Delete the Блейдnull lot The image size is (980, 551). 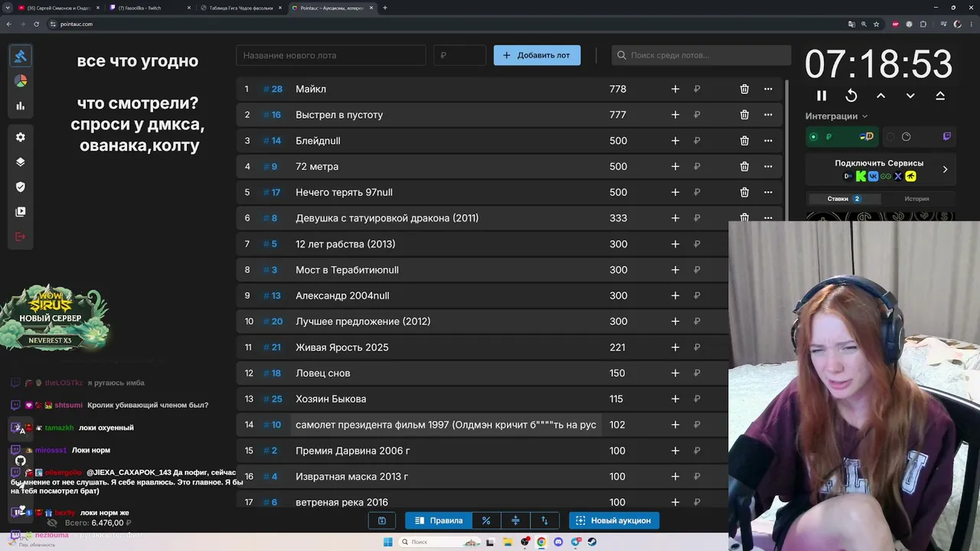(x=744, y=141)
